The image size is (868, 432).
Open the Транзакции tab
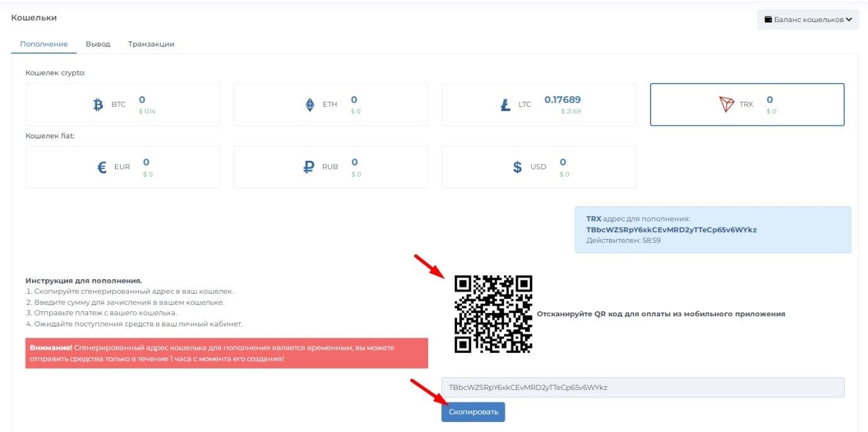(x=151, y=44)
